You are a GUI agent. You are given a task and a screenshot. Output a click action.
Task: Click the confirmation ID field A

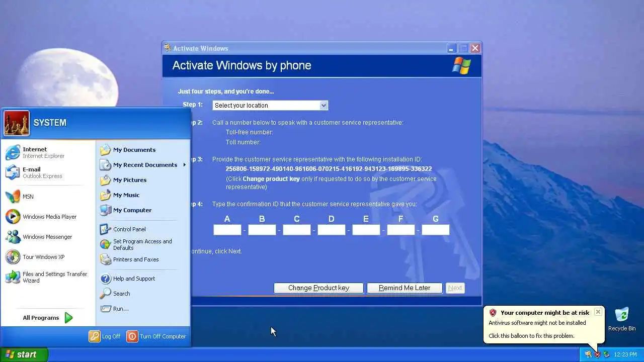click(x=227, y=230)
